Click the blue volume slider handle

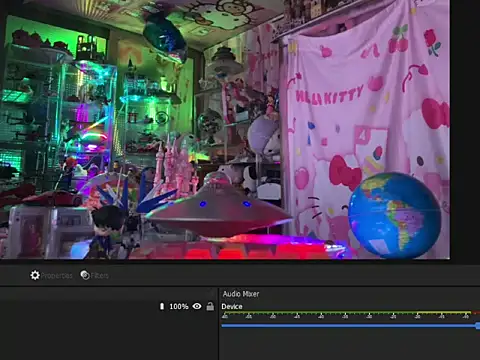478,326
